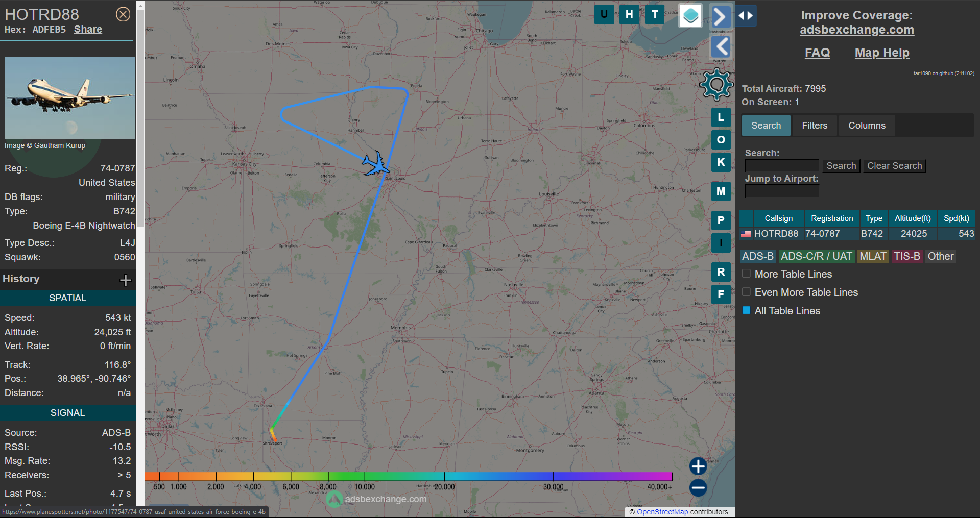Click the 74-0787 registration value

tap(118, 168)
